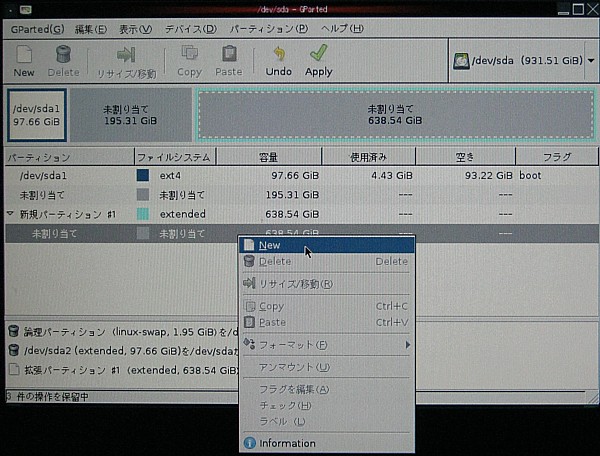Click the trash icon of the linux-swap operation
The width and height of the screenshot is (600, 456).
click(x=14, y=331)
